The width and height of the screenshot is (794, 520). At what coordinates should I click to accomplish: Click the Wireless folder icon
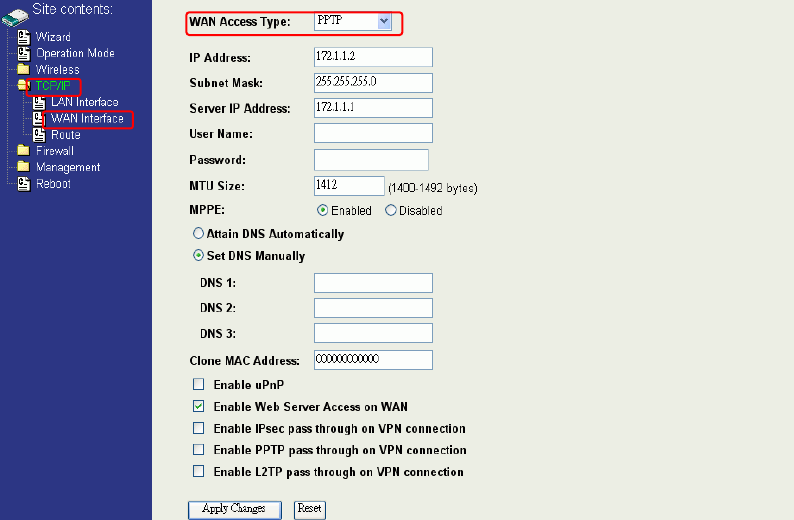[x=23, y=69]
